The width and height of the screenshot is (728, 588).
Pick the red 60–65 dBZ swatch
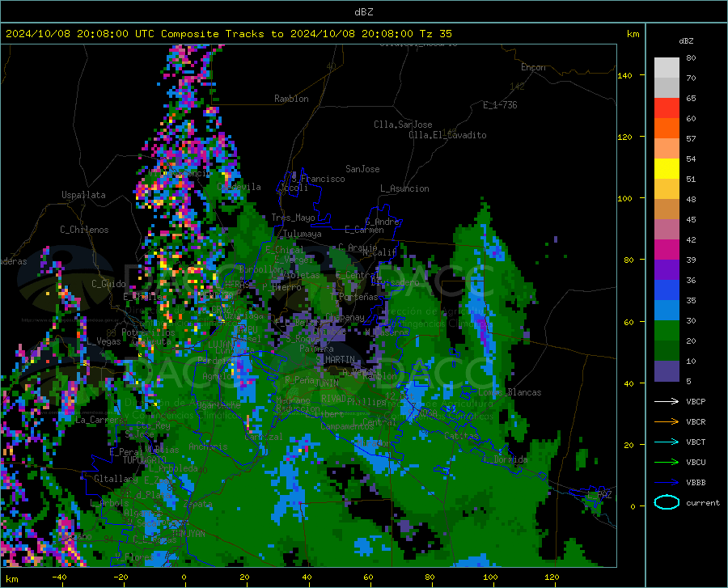[x=667, y=108]
